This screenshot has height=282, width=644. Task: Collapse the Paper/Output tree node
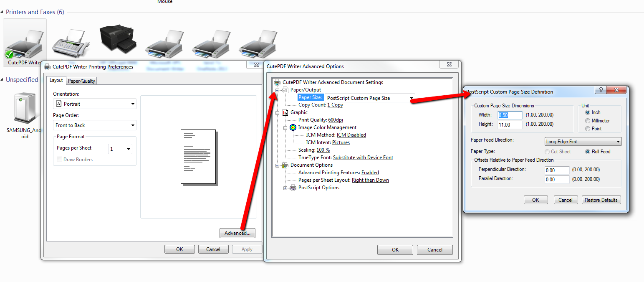(278, 90)
